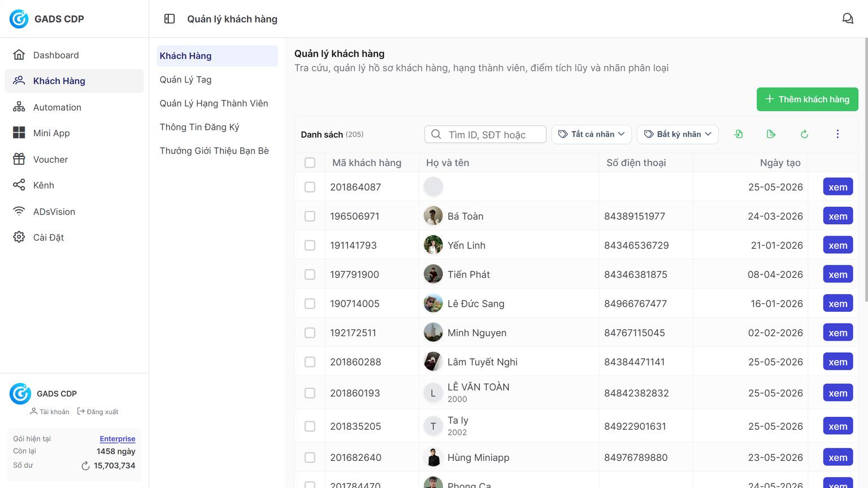Image resolution: width=868 pixels, height=488 pixels.
Task: Click xem for LÊ VĂN TOÀN
Action: [837, 393]
